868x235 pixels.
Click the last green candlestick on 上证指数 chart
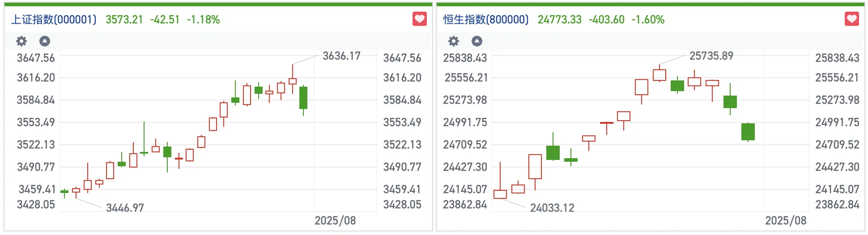tap(303, 98)
